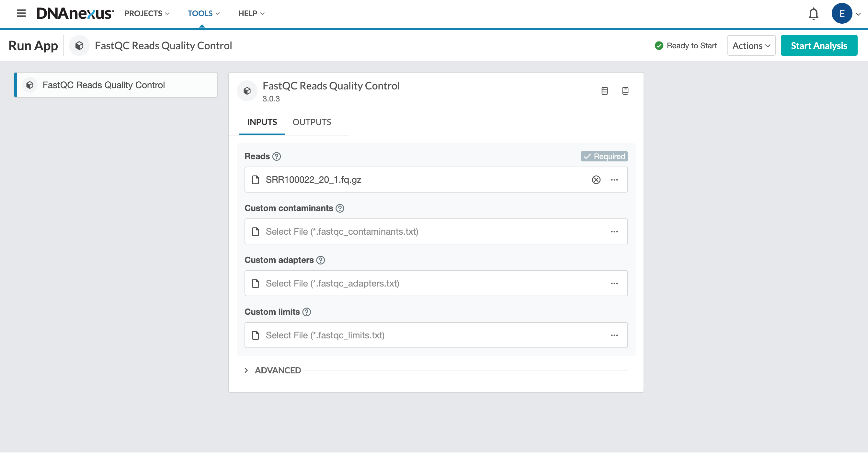Open Custom contaminants options ellipsis

(x=614, y=232)
